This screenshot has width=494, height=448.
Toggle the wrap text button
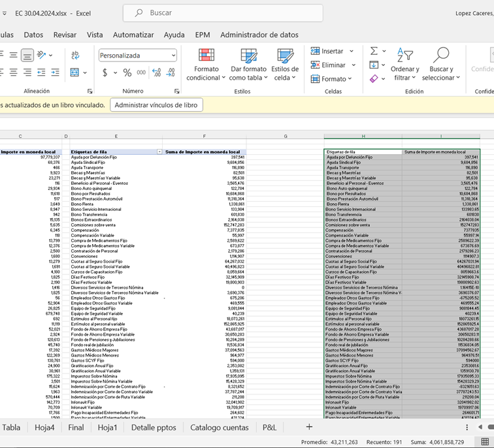74,56
